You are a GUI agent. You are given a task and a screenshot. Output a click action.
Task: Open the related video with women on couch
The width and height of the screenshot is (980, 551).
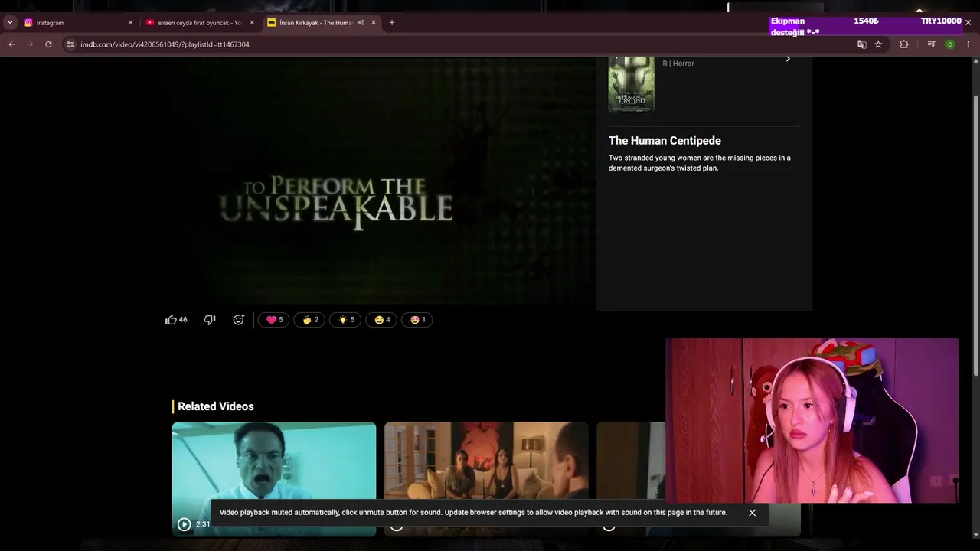pos(486,479)
